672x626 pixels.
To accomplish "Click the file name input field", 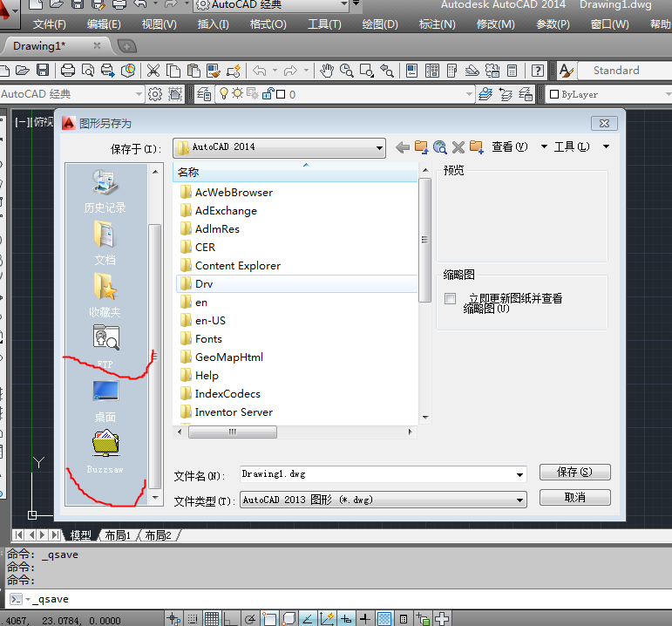I will (378, 474).
